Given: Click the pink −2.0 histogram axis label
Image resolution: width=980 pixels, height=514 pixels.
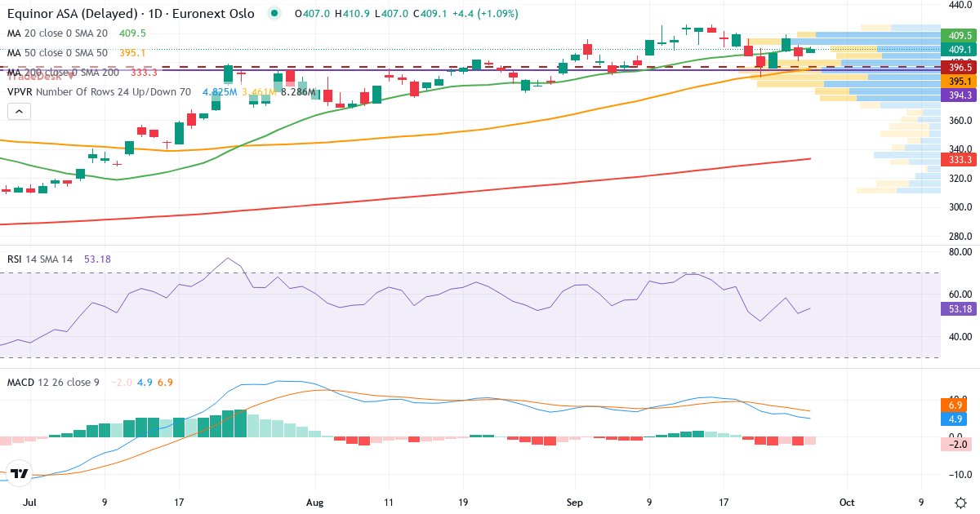Looking at the screenshot, I should [957, 445].
